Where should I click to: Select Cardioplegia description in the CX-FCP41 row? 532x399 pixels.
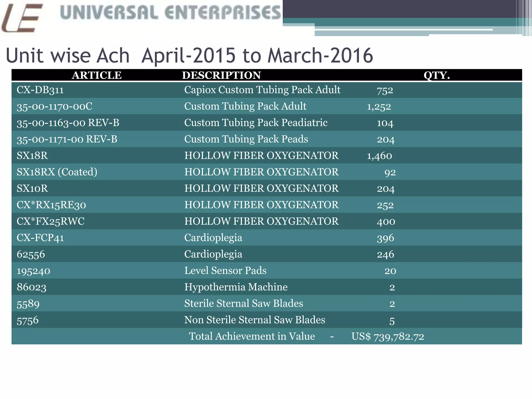click(213, 238)
